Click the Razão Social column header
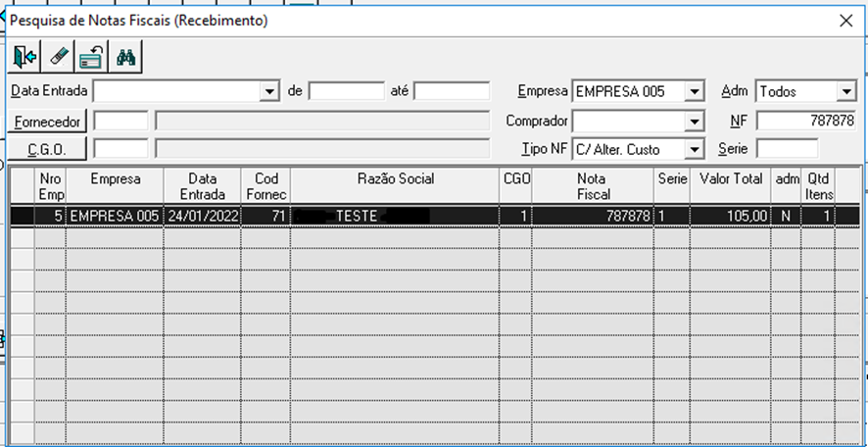Image resolution: width=868 pixels, height=447 pixels. point(395,186)
